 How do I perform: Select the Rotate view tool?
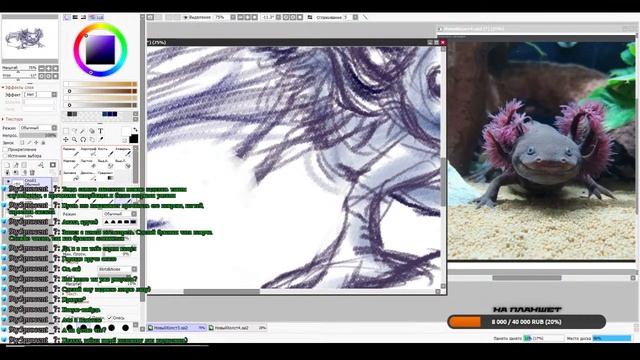point(83,139)
